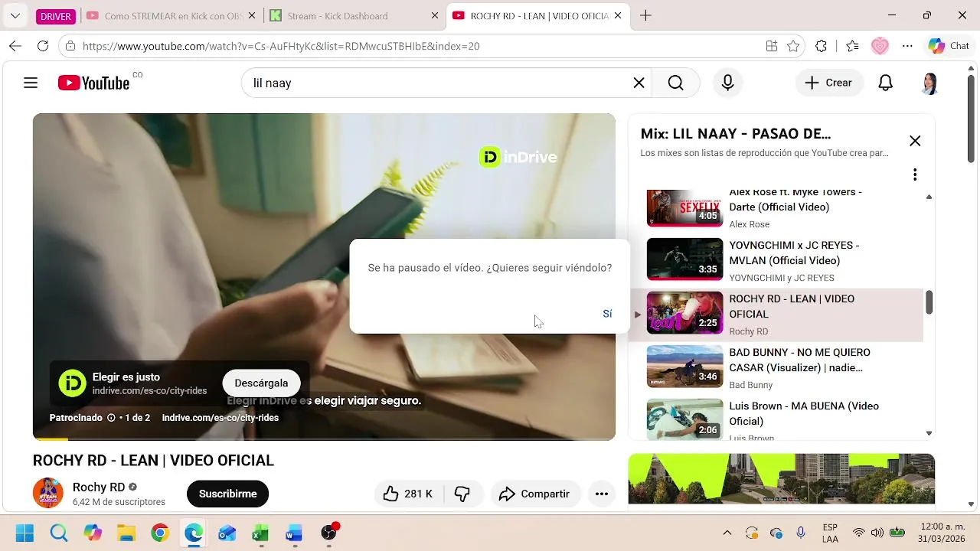The image size is (980, 551).
Task: Click the yellow ad progress bar
Action: 51,439
